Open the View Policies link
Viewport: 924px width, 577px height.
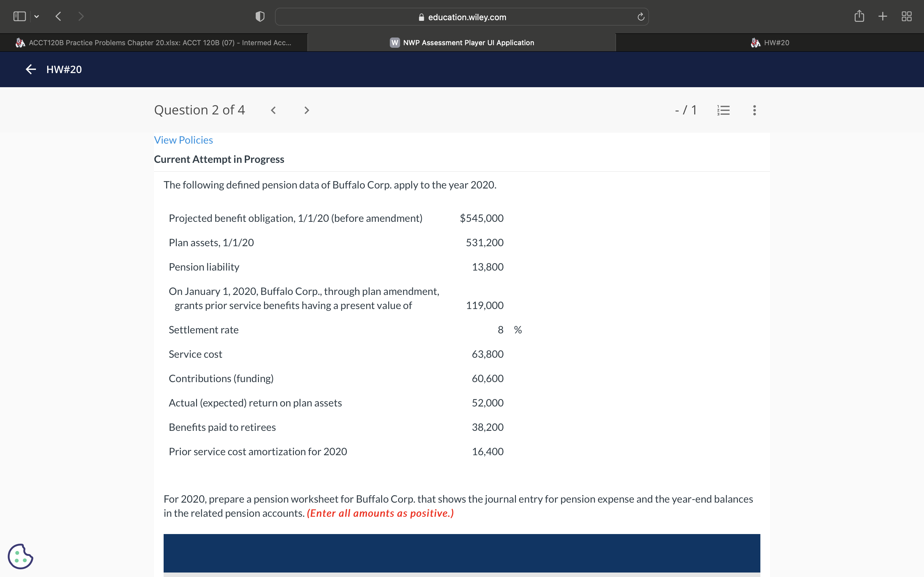(183, 140)
